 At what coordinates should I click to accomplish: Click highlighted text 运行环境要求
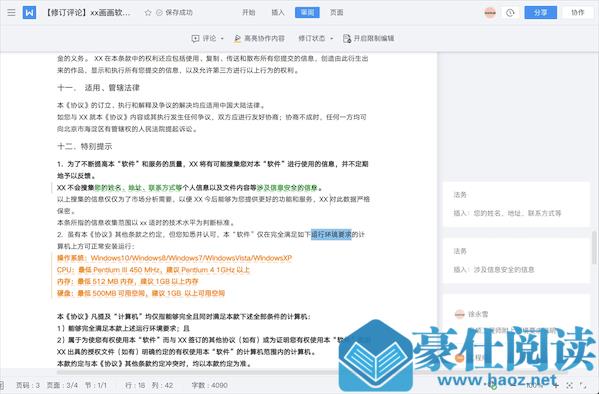click(331, 234)
